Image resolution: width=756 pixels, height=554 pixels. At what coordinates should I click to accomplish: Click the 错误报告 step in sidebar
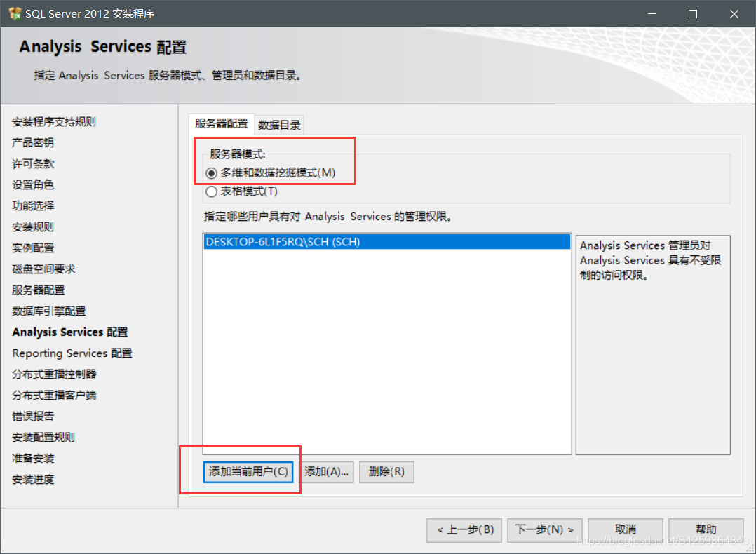[33, 416]
